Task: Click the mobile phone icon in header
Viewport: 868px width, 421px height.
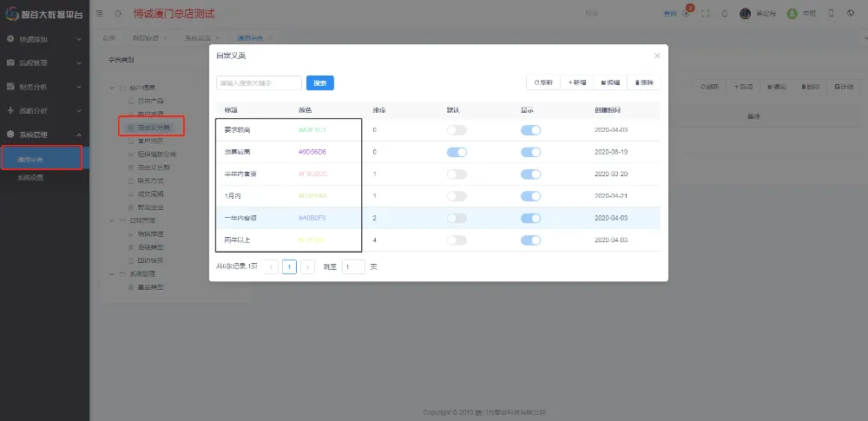Action: tap(831, 13)
